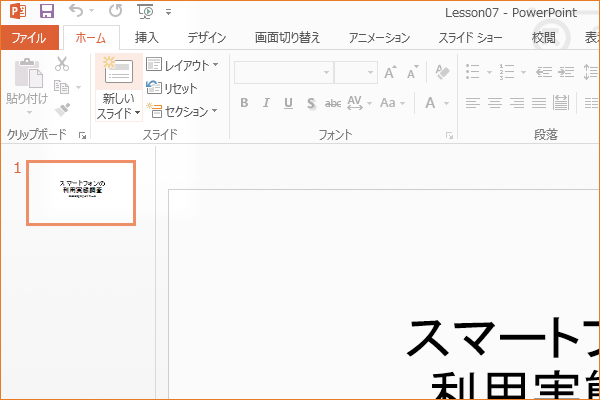Click the font size combo box

pos(356,72)
